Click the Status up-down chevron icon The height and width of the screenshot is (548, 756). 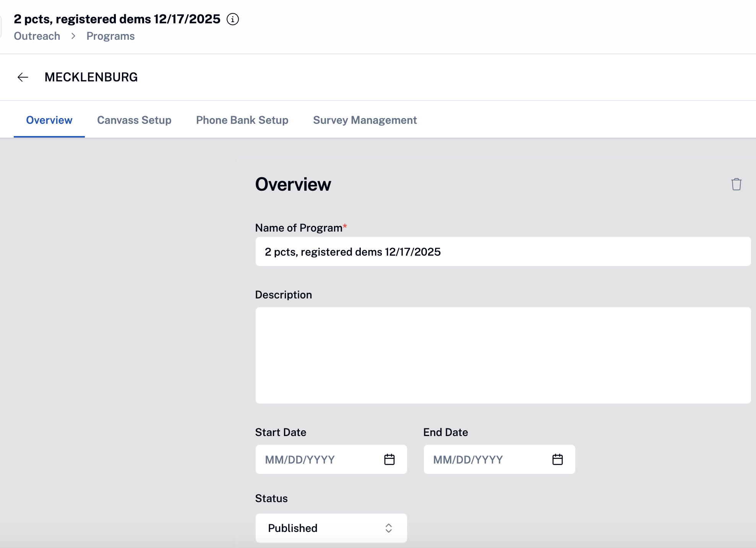coord(388,528)
